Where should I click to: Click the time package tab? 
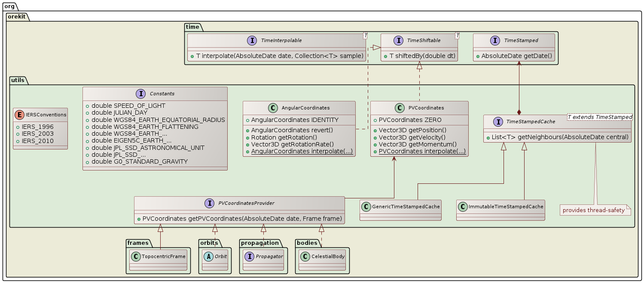click(x=192, y=27)
